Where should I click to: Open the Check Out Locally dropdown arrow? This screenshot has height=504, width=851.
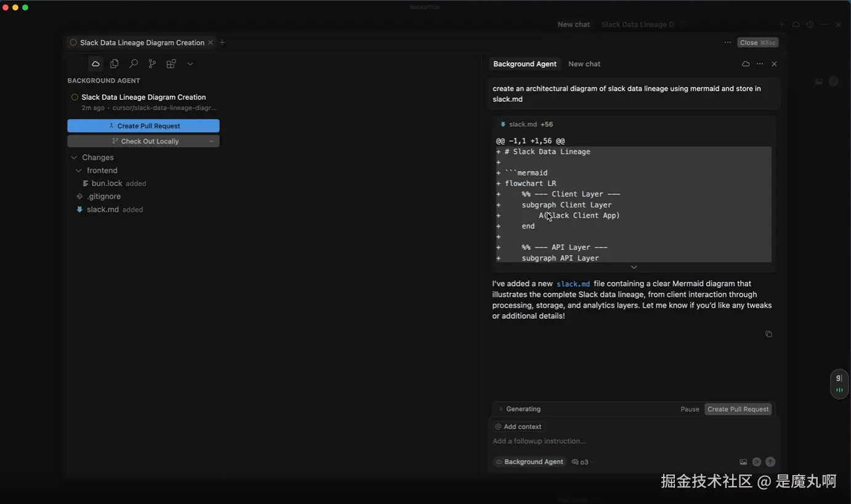212,141
